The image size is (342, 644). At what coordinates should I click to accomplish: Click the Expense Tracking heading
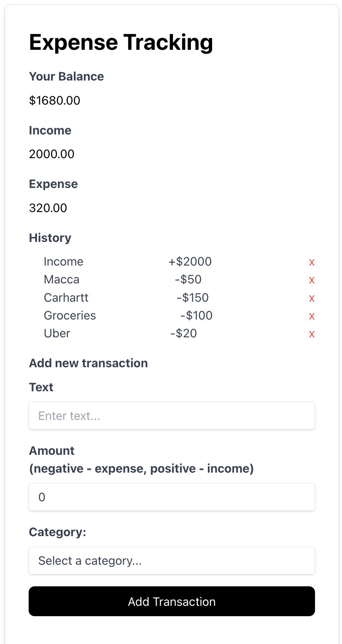pyautogui.click(x=121, y=42)
